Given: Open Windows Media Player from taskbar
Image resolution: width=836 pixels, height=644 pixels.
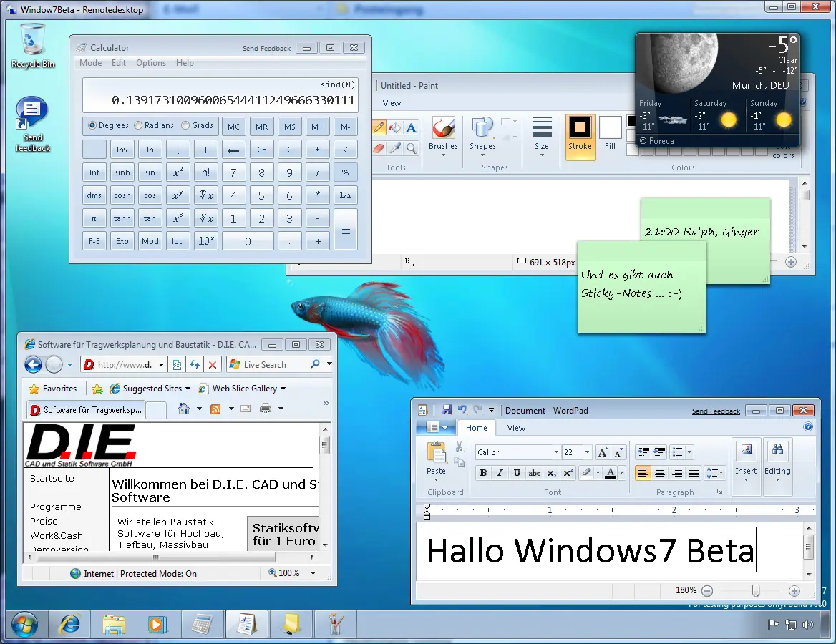Looking at the screenshot, I should [x=157, y=624].
